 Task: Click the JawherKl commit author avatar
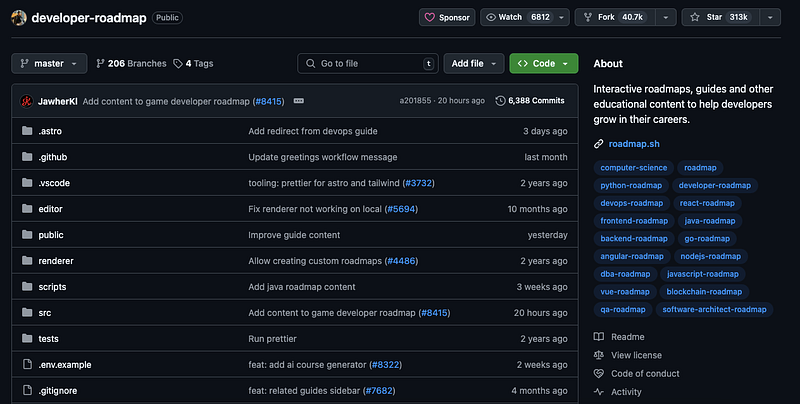27,101
